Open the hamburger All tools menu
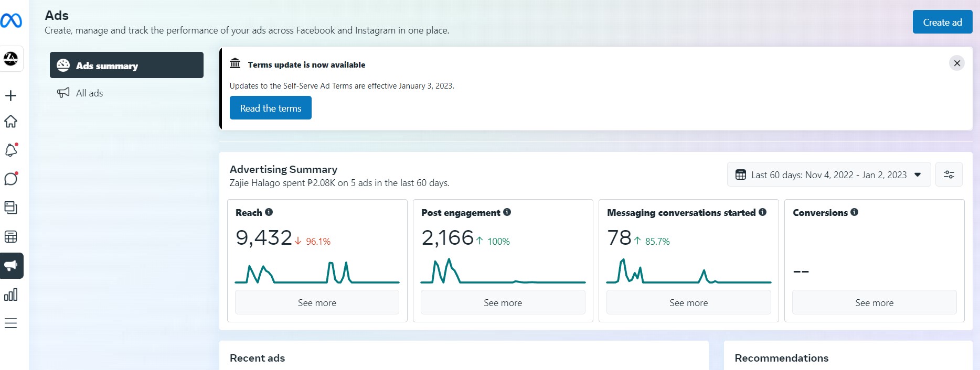Image resolution: width=980 pixels, height=370 pixels. [10, 323]
